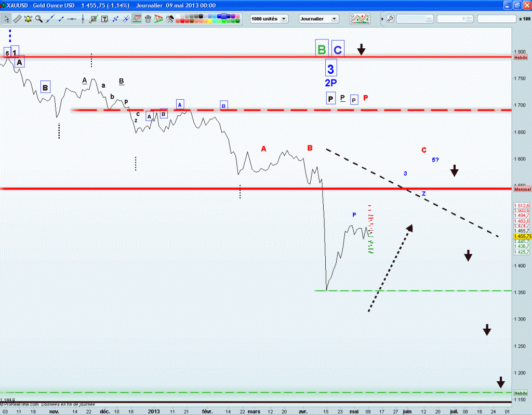Expand the side panel arrow beside wrench

(383, 19)
